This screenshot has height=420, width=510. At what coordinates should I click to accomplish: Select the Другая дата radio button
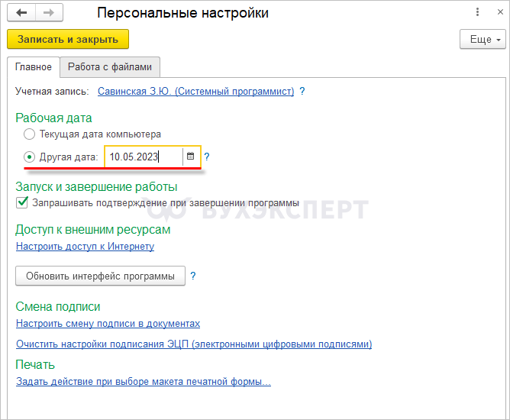(29, 157)
